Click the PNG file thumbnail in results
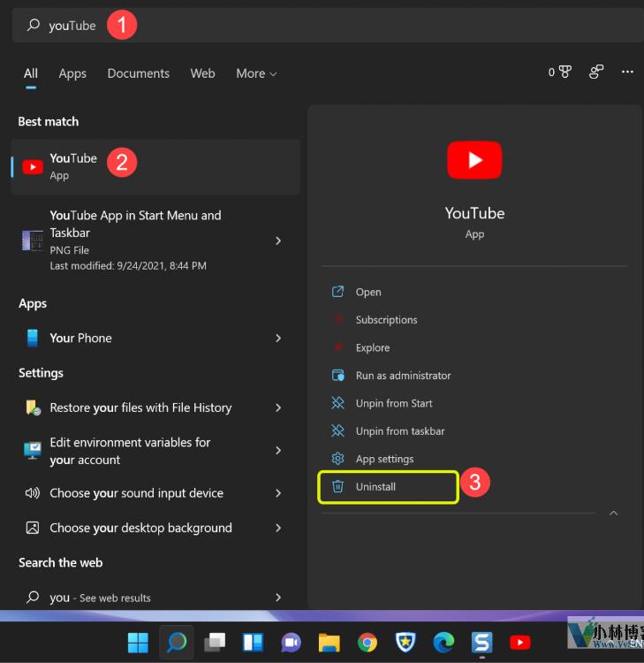 pyautogui.click(x=33, y=240)
